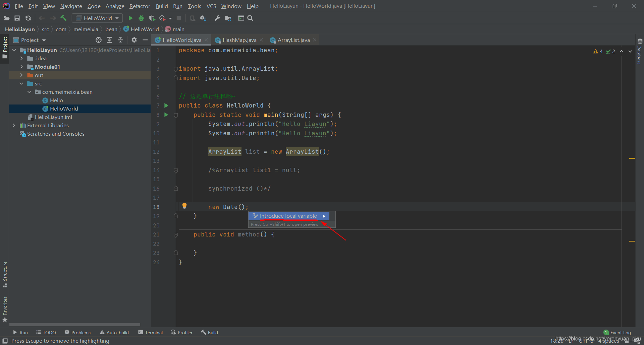644x345 pixels.
Task: Open the Auto-build tool window
Action: 114,333
